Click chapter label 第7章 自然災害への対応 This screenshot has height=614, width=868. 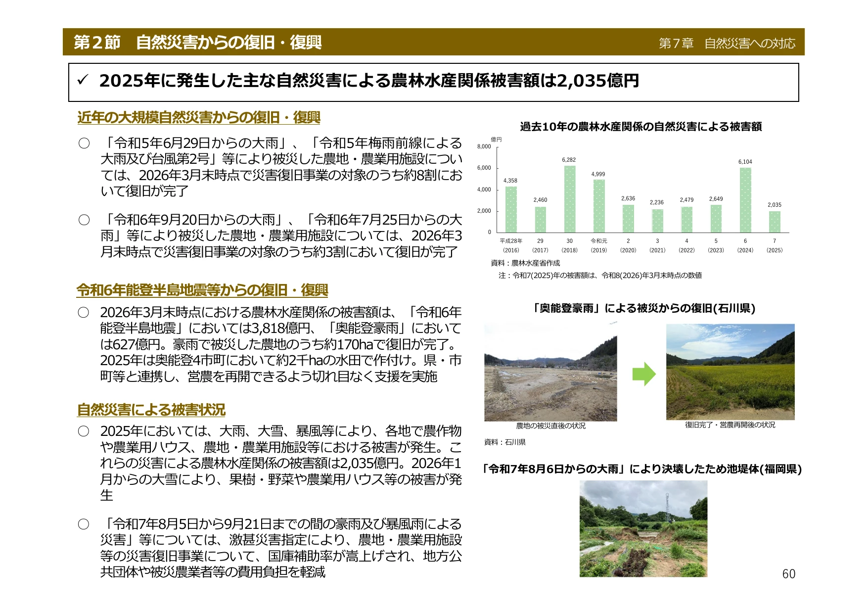[727, 44]
